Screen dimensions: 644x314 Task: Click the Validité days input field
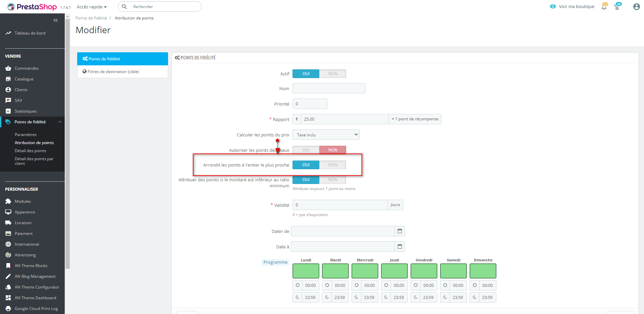coord(340,205)
